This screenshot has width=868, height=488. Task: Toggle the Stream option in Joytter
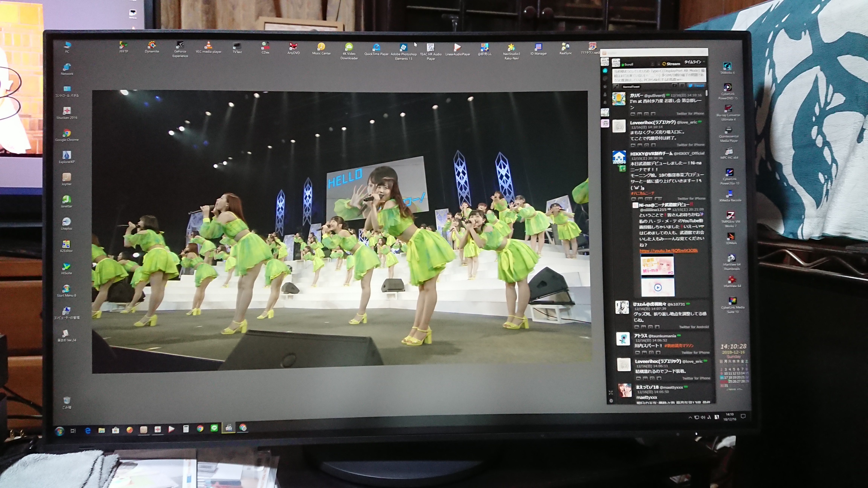pyautogui.click(x=671, y=64)
